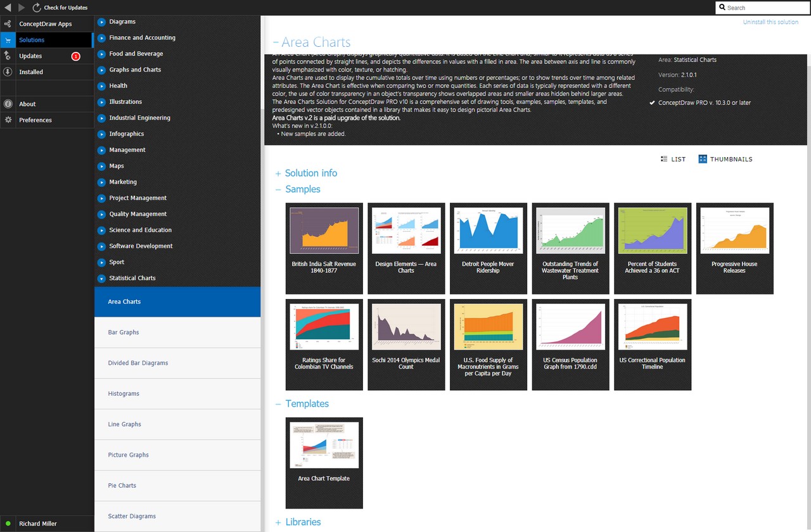Click the forward navigation arrow
Image resolution: width=811 pixels, height=532 pixels.
point(22,8)
